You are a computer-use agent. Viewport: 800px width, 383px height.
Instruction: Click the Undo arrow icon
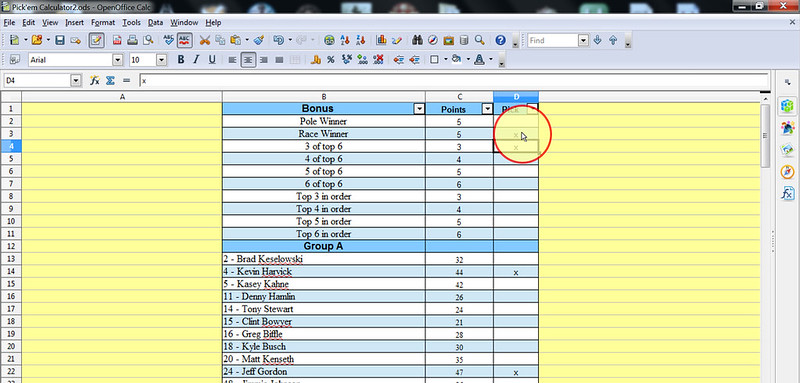coord(279,40)
